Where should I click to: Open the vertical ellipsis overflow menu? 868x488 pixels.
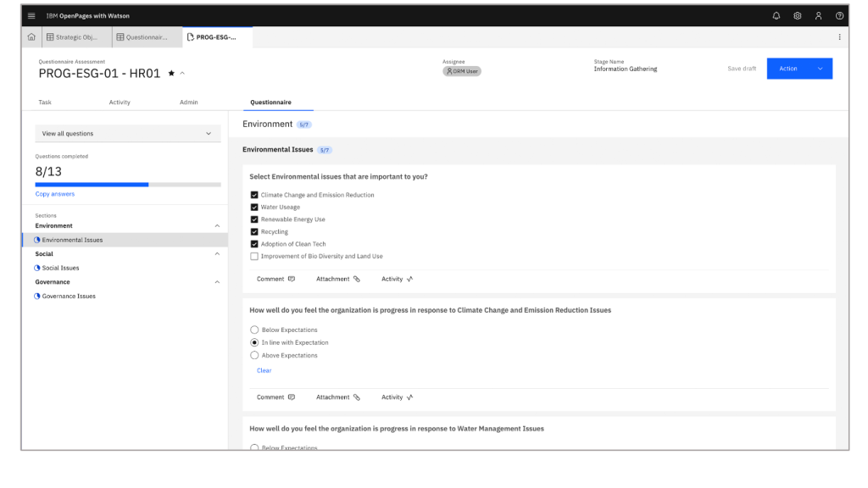(x=839, y=37)
